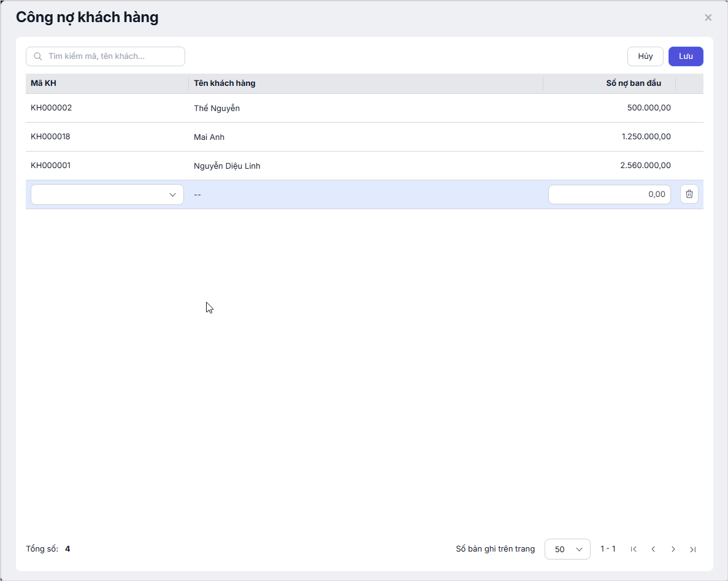
Task: Focus the customer search field
Action: 105,56
